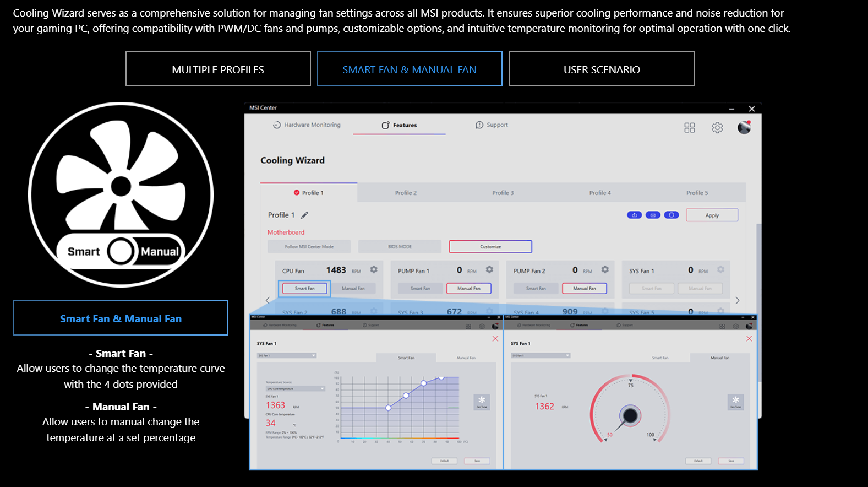This screenshot has height=487, width=868.
Task: Open the PUMP Fan 1 gear settings
Action: 489,270
